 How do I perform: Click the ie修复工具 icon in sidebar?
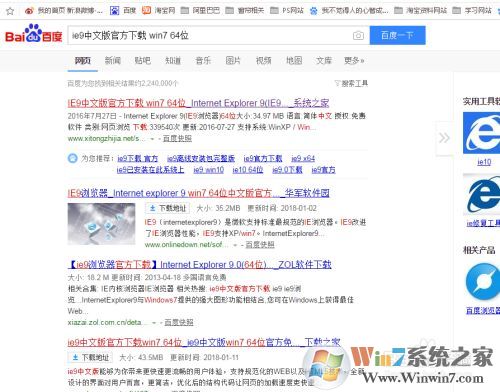pyautogui.click(x=482, y=195)
